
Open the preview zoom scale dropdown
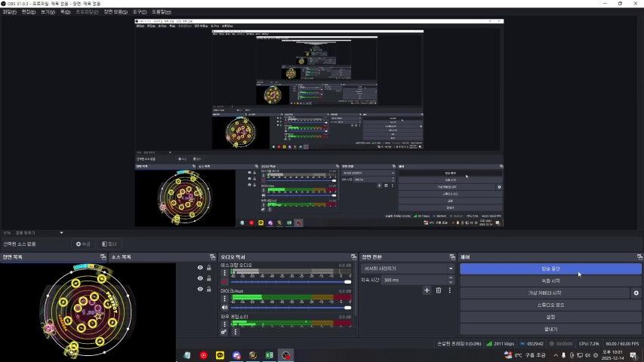[61, 232]
